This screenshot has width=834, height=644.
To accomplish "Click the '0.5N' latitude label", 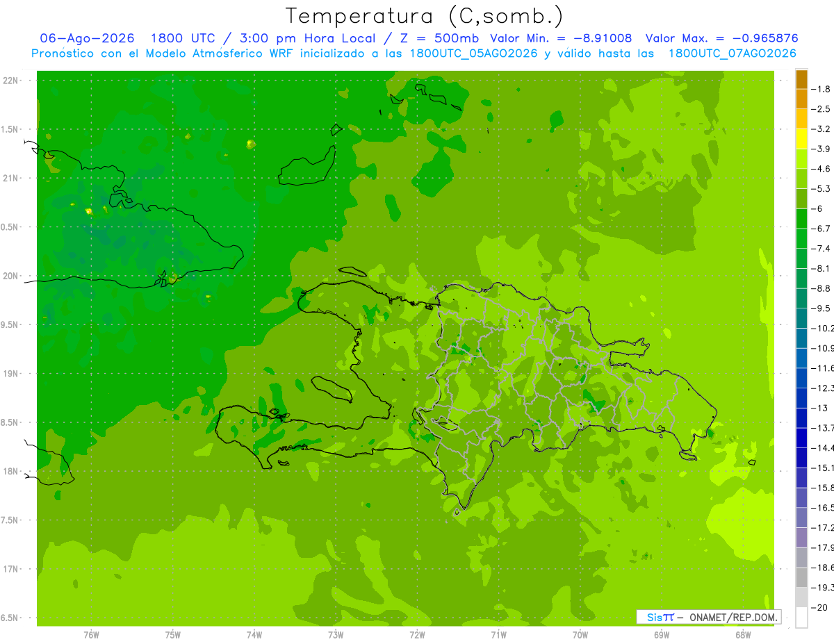I will 10,227.
